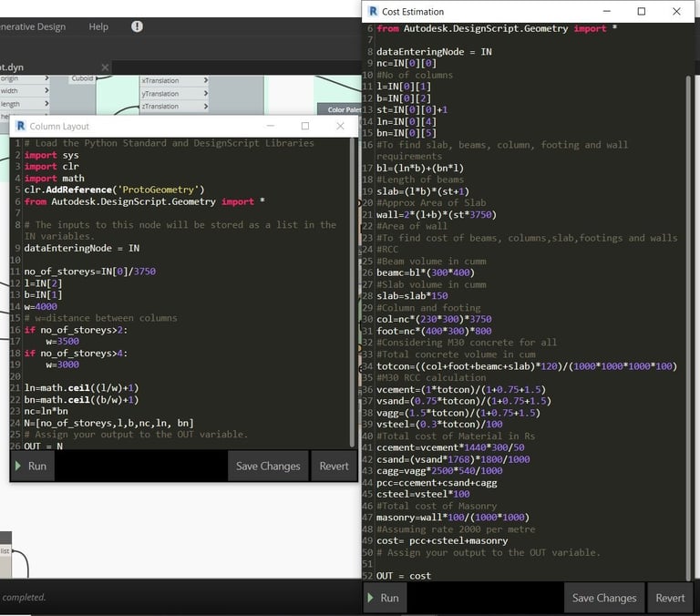700x616 pixels.
Task: Open the Help menu
Action: click(x=98, y=26)
